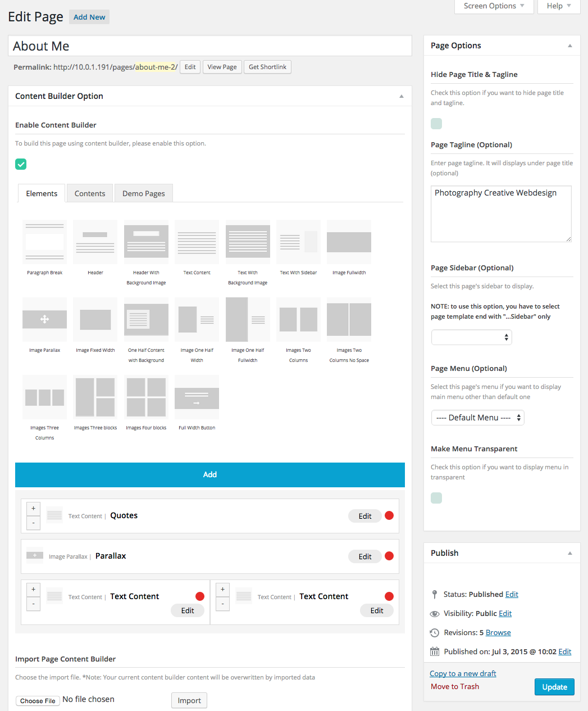Screen dimensions: 588x711
Task: Pick the Images Two Columns element
Action: click(x=298, y=319)
